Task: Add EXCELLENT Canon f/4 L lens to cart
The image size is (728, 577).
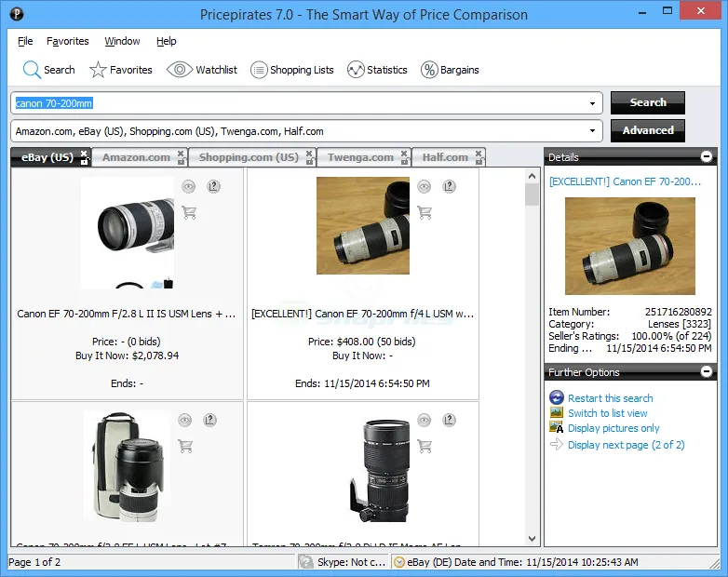Action: pos(425,212)
